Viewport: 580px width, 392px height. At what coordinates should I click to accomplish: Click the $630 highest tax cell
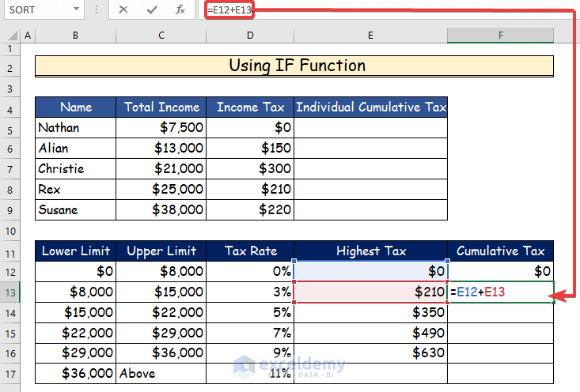pos(370,353)
